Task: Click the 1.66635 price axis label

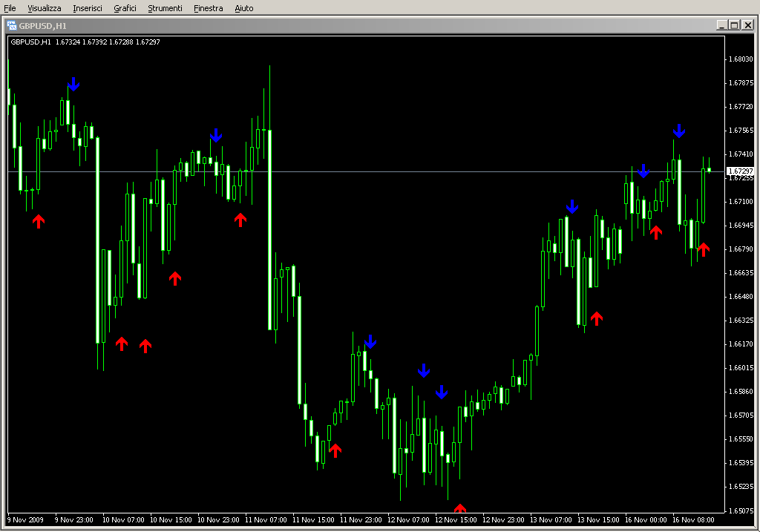Action: pyautogui.click(x=741, y=273)
